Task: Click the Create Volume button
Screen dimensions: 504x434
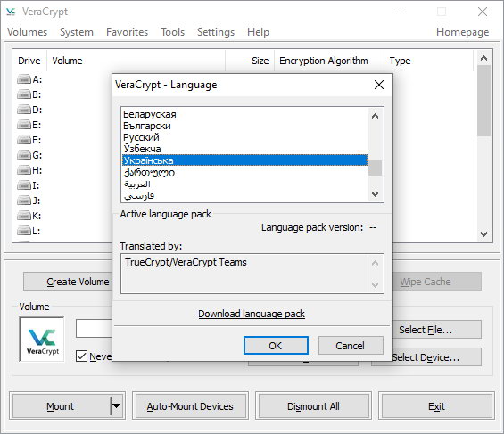Action: pyautogui.click(x=68, y=282)
